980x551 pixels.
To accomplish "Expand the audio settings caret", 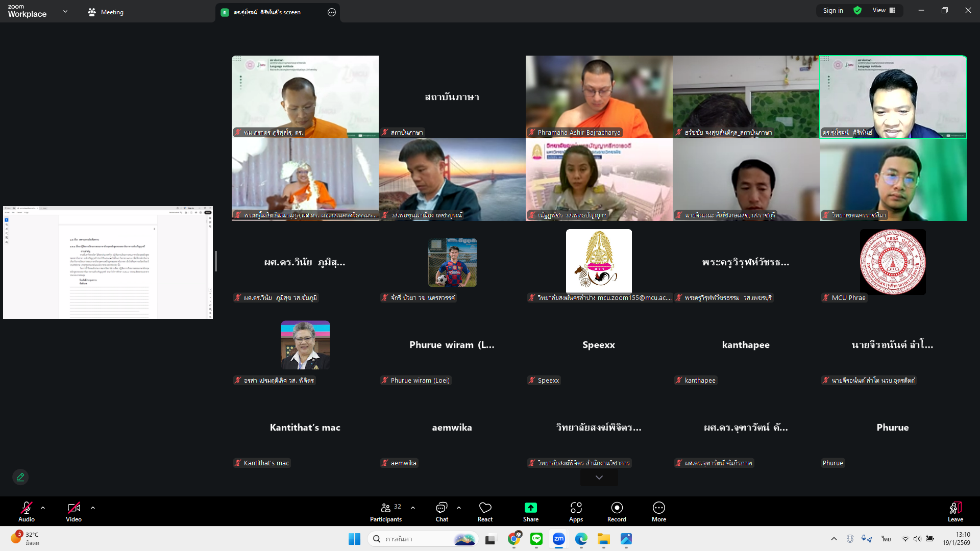I will [43, 508].
